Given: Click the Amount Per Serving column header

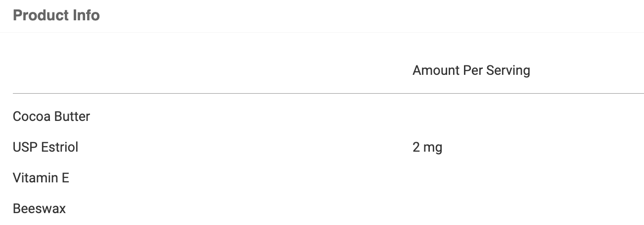Looking at the screenshot, I should pos(471,70).
